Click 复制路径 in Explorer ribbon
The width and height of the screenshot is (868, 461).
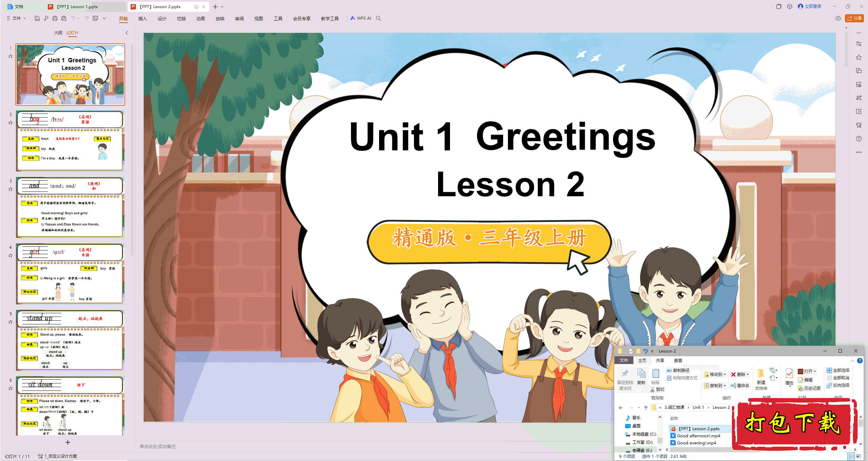click(x=678, y=370)
